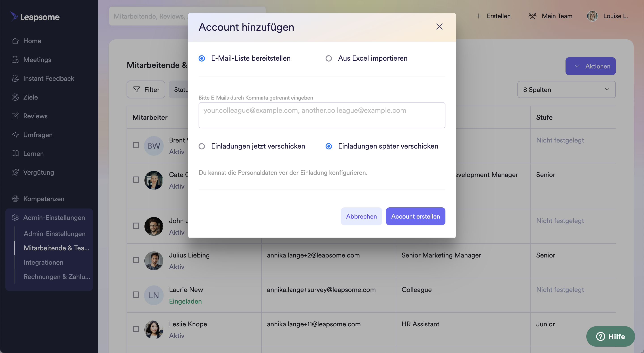Image resolution: width=644 pixels, height=353 pixels.
Task: Click the Ziele target icon
Action: (x=15, y=97)
